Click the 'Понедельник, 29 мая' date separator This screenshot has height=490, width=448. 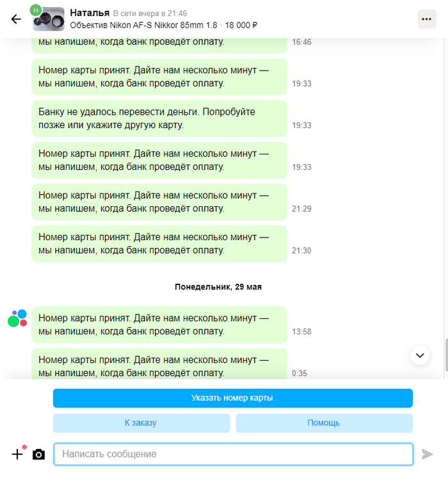pos(218,287)
